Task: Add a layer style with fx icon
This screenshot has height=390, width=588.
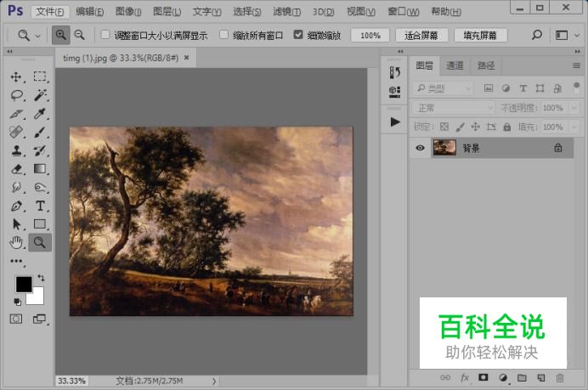Action: click(x=465, y=377)
